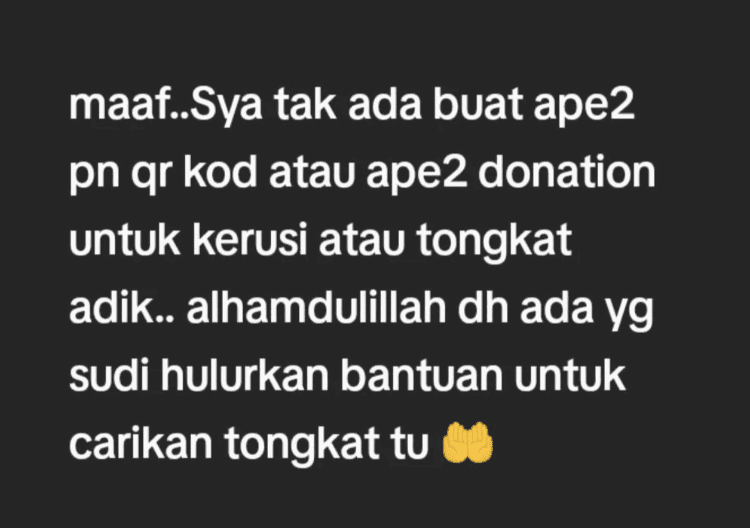Click the word "bantuan"
This screenshot has height=528, width=750.
pyautogui.click(x=421, y=376)
